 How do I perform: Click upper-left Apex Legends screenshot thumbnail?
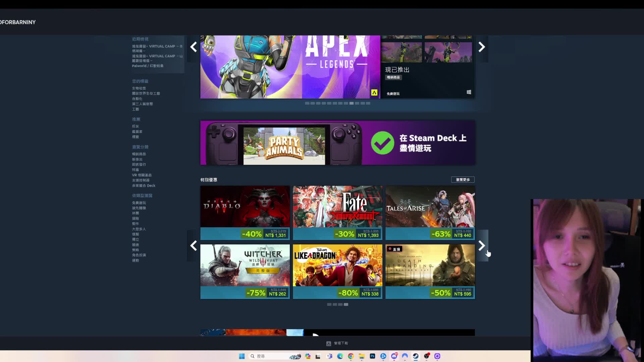[401, 37]
